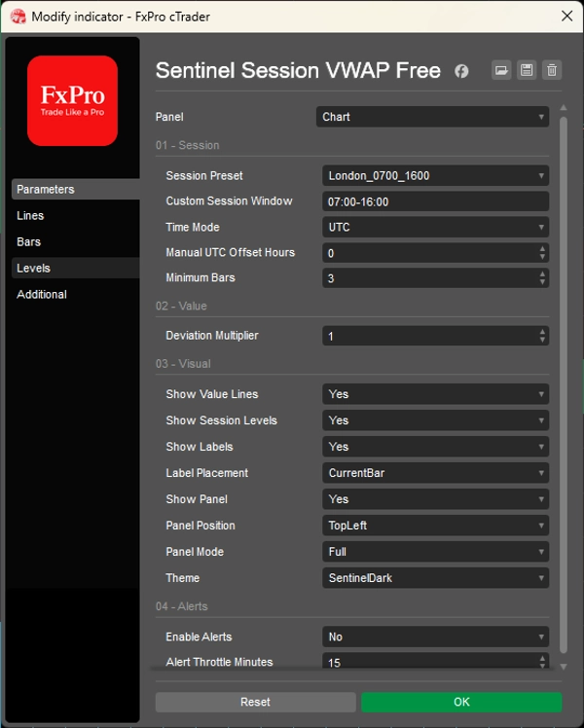Image resolution: width=584 pixels, height=728 pixels.
Task: Click the delete trash can icon
Action: [x=552, y=71]
